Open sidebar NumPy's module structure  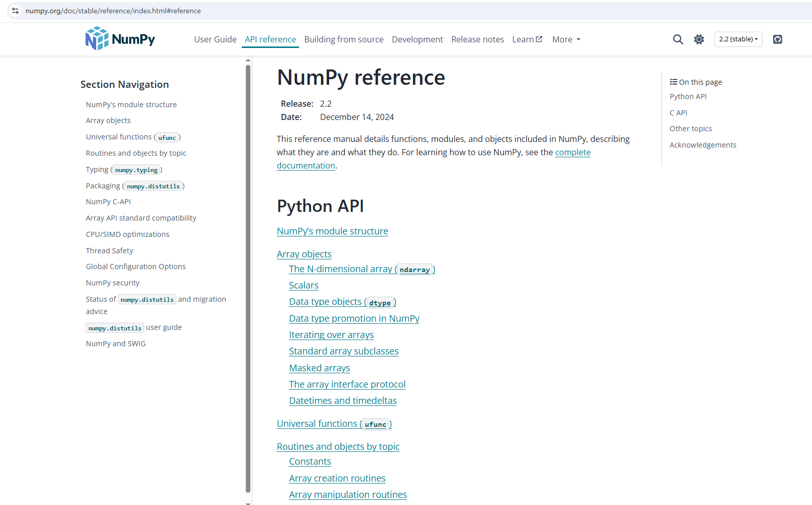pyautogui.click(x=131, y=105)
